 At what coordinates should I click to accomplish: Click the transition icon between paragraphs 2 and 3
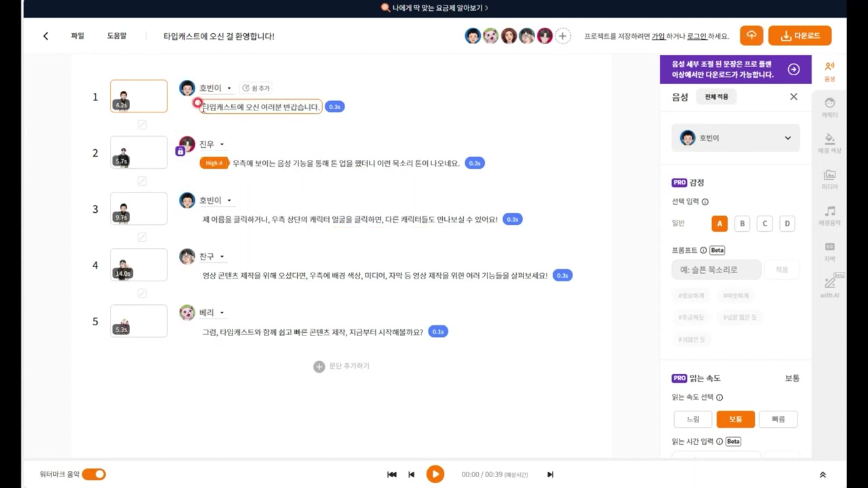[x=142, y=181]
